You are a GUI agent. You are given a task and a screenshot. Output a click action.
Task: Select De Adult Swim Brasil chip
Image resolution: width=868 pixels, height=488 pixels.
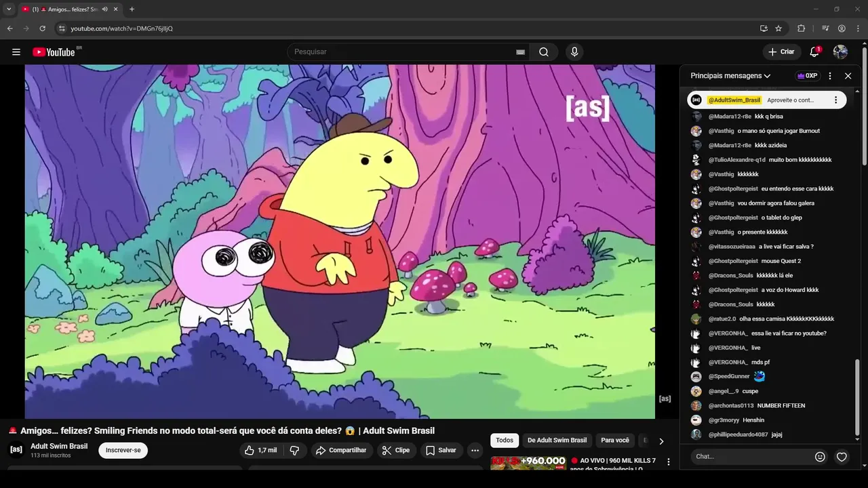pyautogui.click(x=557, y=441)
